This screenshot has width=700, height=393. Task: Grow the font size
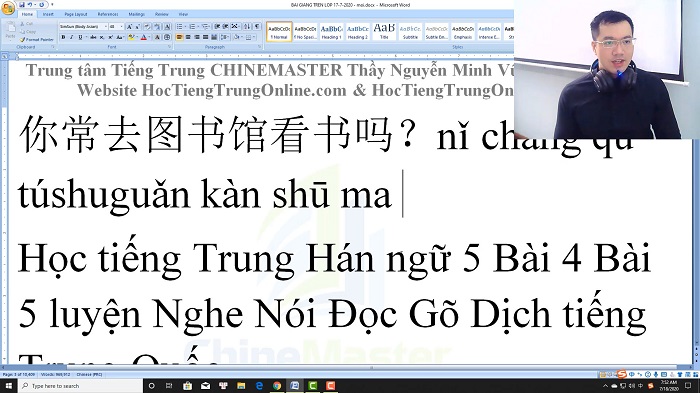pyautogui.click(x=129, y=26)
